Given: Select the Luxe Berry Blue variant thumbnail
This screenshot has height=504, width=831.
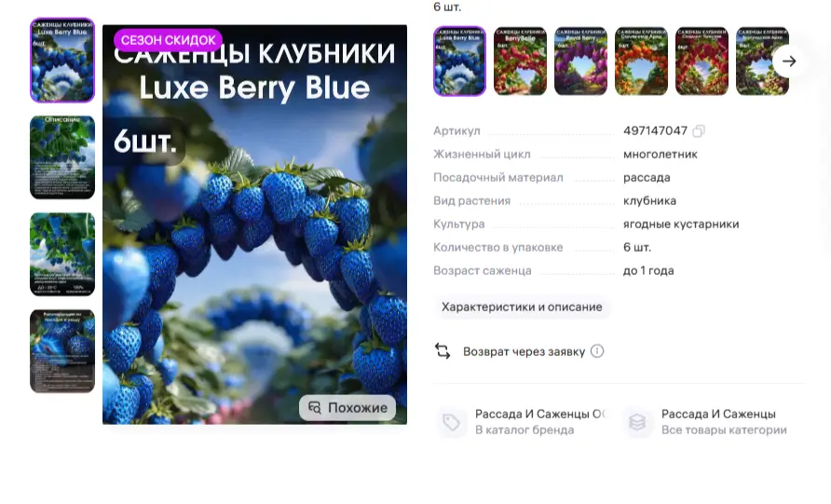Looking at the screenshot, I should coord(459,61).
